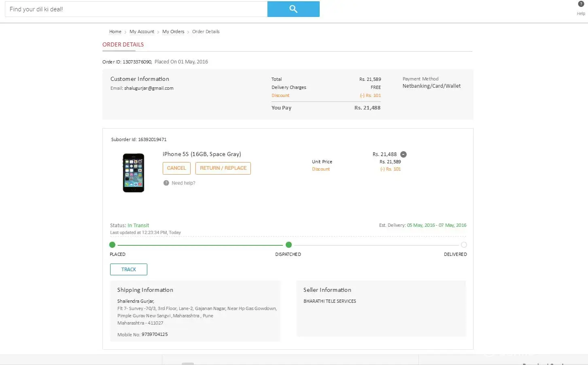Viewport: 588px width, 365px height.
Task: Click the DISPATCHED progress marker dot
Action: coord(289,245)
